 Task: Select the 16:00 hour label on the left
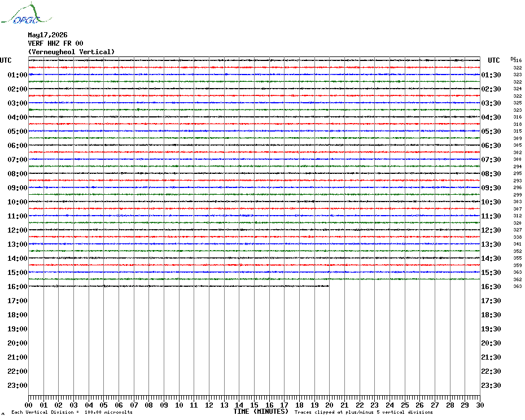point(17,286)
